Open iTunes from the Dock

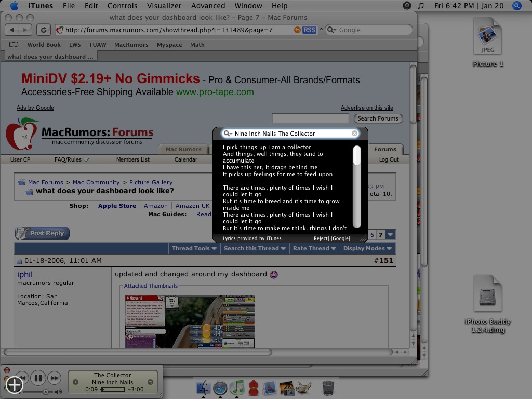pos(237,388)
